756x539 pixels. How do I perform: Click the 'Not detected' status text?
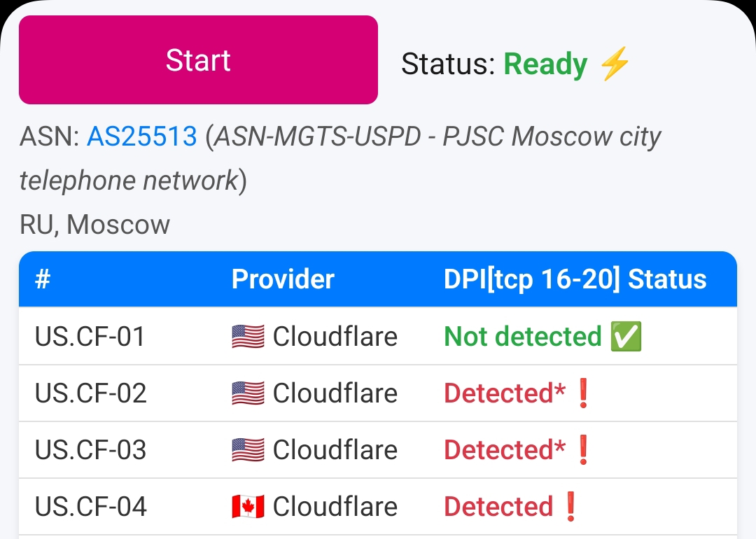point(522,337)
